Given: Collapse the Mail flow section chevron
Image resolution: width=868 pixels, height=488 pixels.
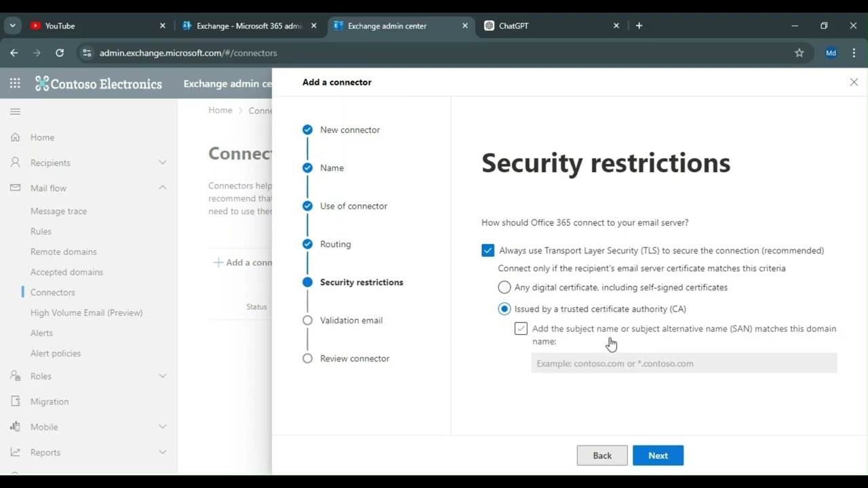Looking at the screenshot, I should tap(163, 188).
